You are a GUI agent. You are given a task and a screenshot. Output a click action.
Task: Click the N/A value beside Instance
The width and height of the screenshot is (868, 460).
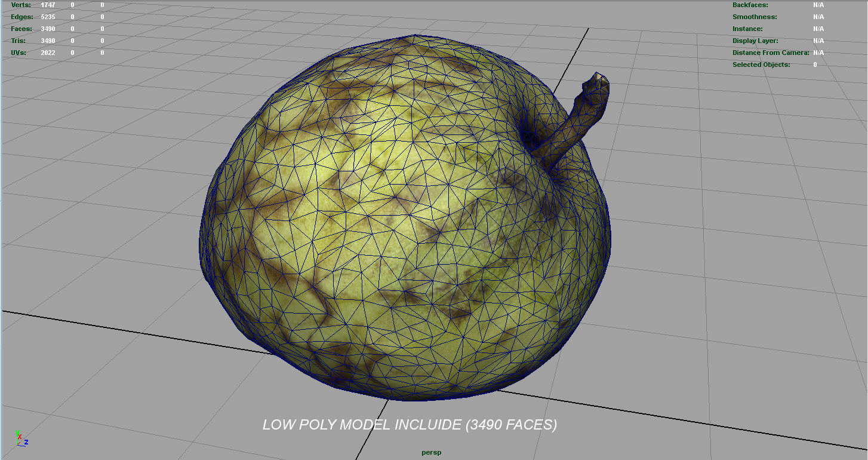point(818,29)
